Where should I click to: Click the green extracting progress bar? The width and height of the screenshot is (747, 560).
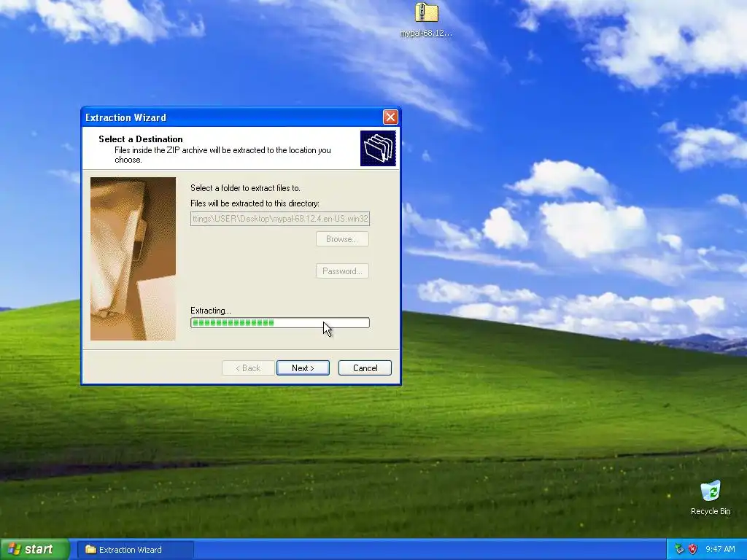click(280, 323)
